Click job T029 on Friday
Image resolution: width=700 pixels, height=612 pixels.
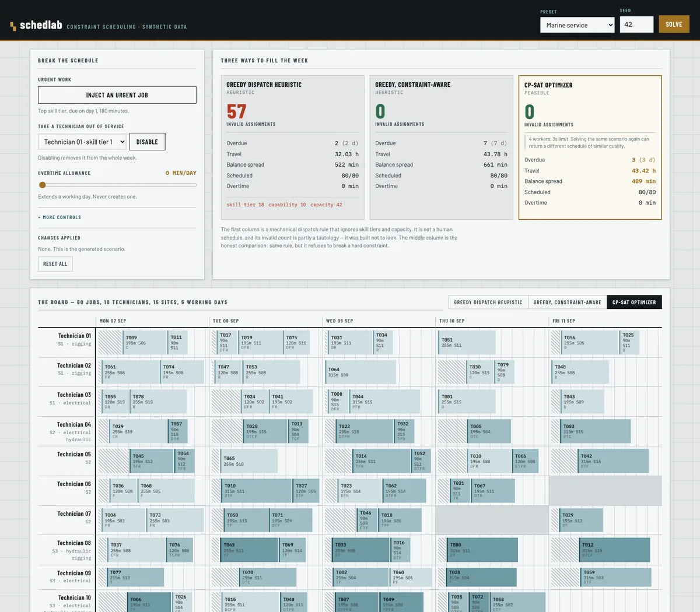point(582,520)
